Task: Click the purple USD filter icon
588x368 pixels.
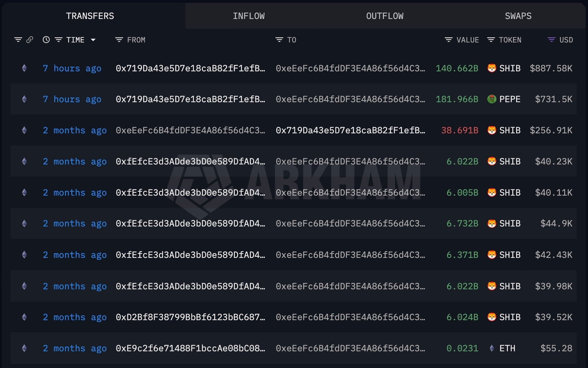Action: click(551, 40)
